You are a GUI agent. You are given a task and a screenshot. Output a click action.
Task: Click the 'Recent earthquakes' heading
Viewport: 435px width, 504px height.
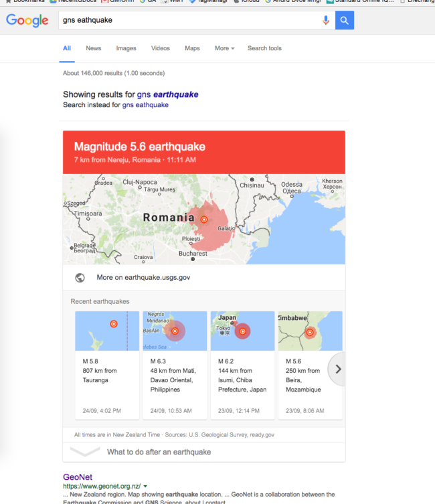click(x=100, y=301)
